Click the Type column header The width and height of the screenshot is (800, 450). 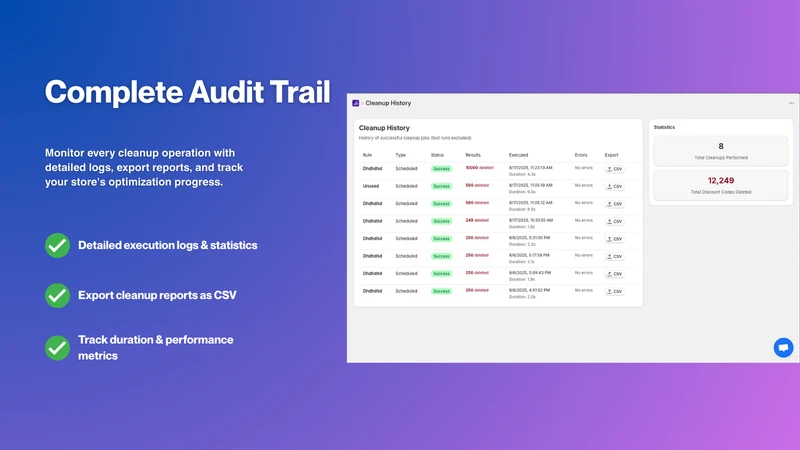click(401, 155)
